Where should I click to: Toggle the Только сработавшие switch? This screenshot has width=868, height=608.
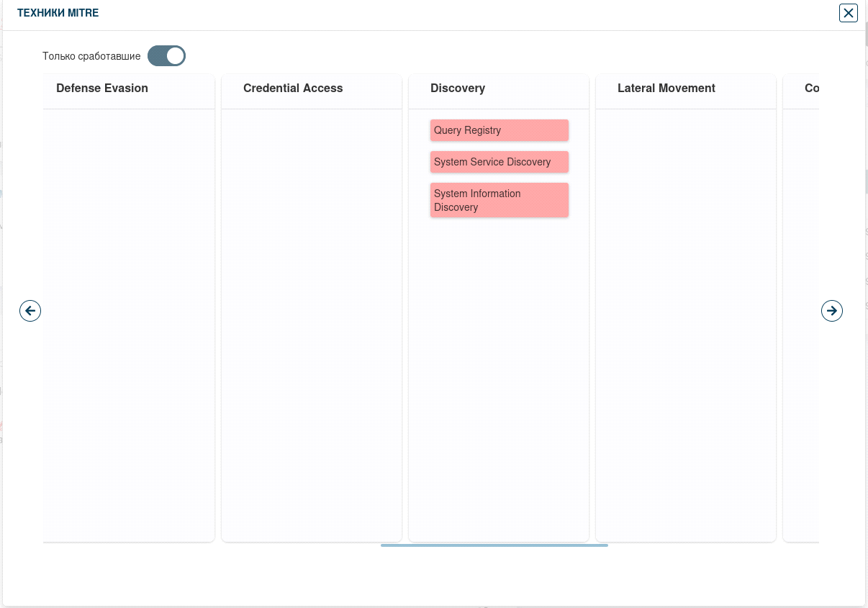point(166,56)
